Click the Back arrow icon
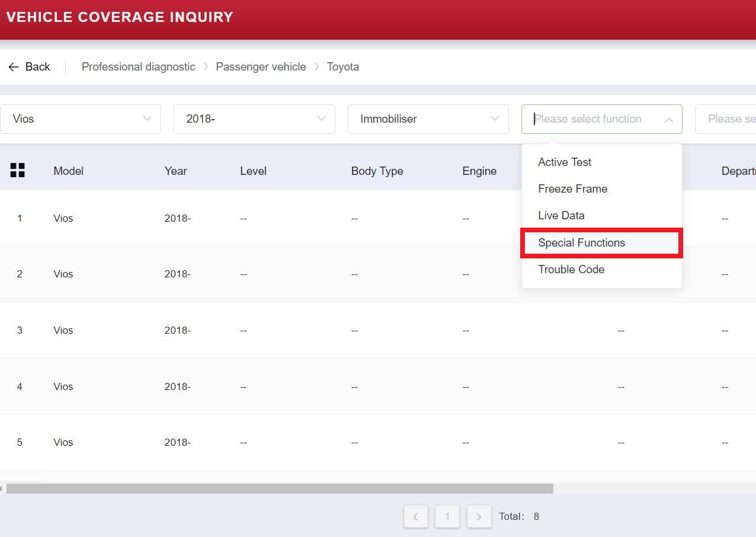This screenshot has width=756, height=537. coord(14,67)
